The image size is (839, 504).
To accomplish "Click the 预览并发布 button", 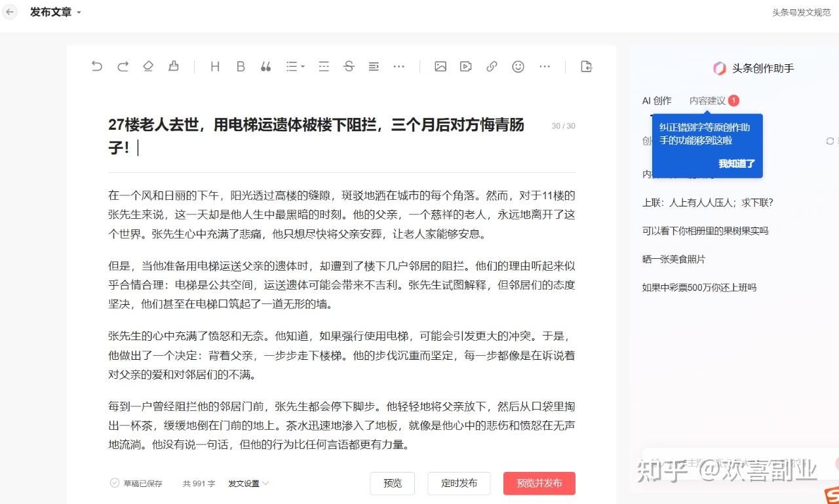I will coord(539,483).
